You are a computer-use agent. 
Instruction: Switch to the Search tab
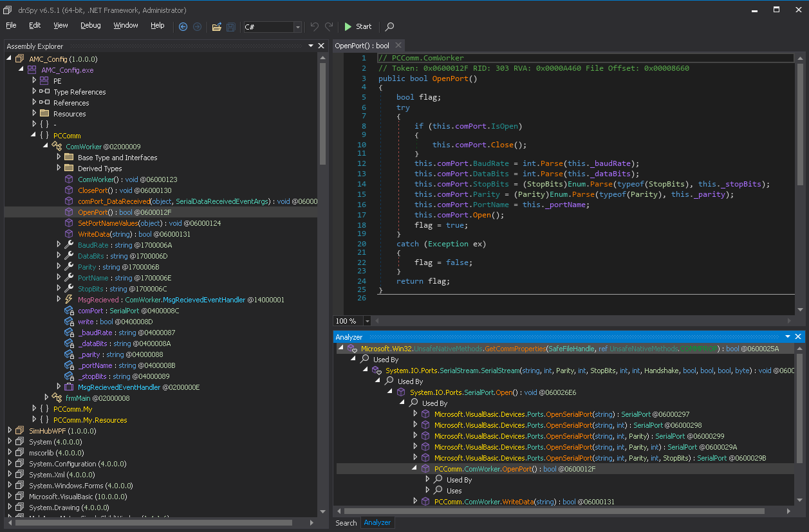(346, 522)
